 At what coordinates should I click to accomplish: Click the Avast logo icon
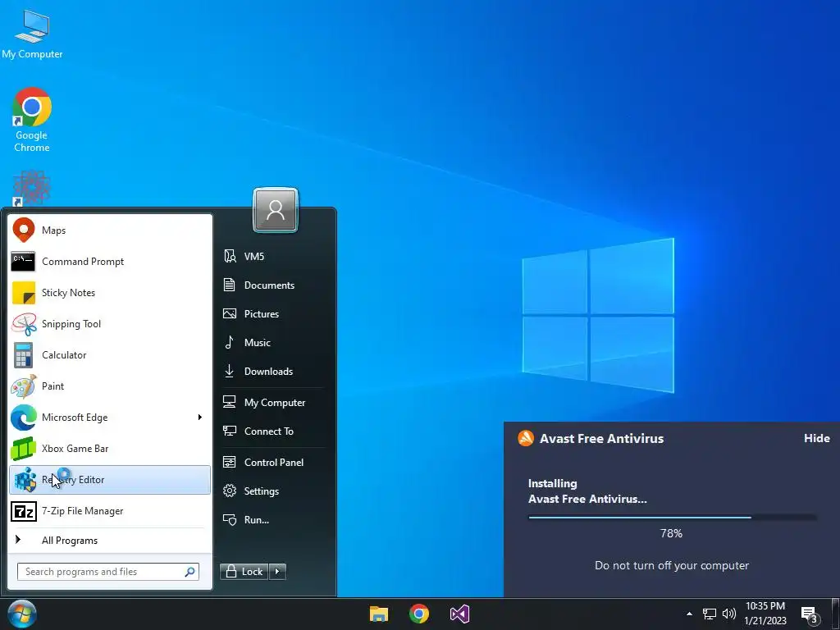point(526,438)
